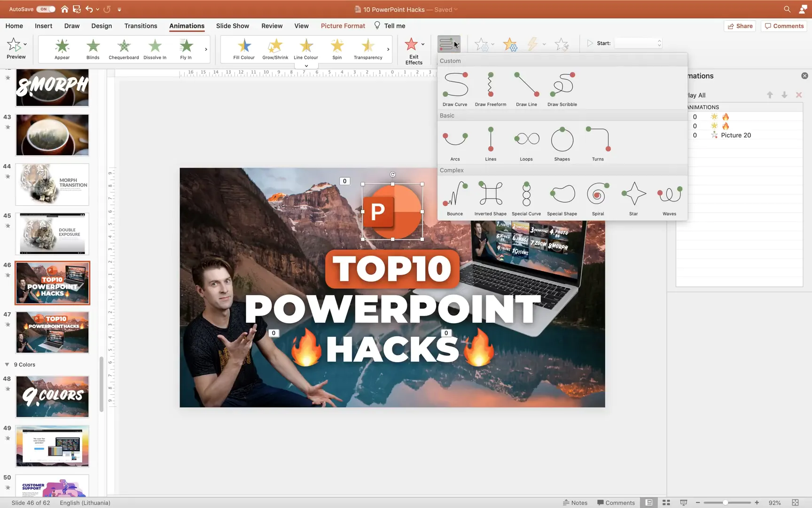Click the Share button
The height and width of the screenshot is (508, 812).
point(740,26)
